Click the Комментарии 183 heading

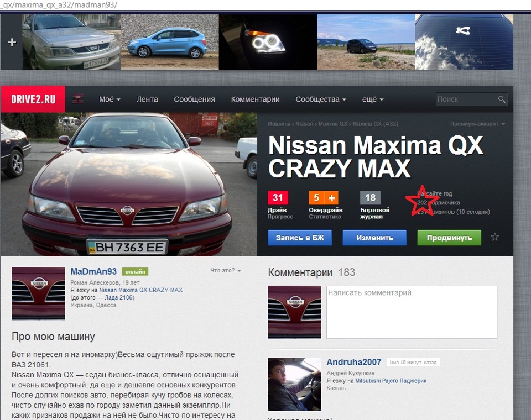point(311,272)
